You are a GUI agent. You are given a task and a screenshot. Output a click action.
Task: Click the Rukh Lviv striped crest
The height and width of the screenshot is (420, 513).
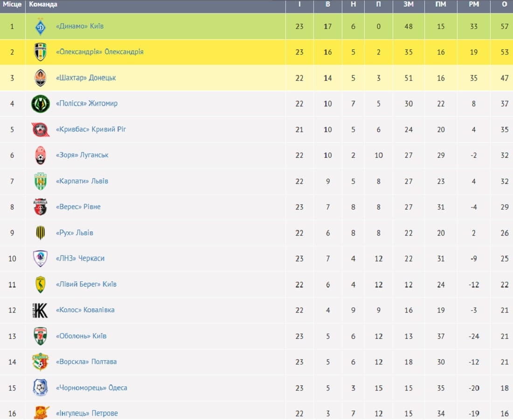coord(41,233)
